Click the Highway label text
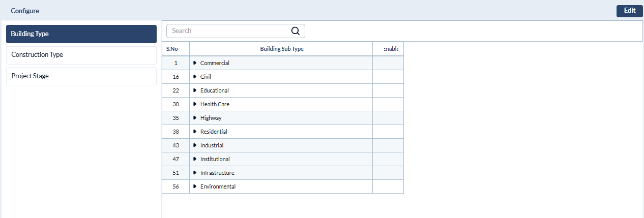Screen dimensions: 644x218 coord(211,118)
